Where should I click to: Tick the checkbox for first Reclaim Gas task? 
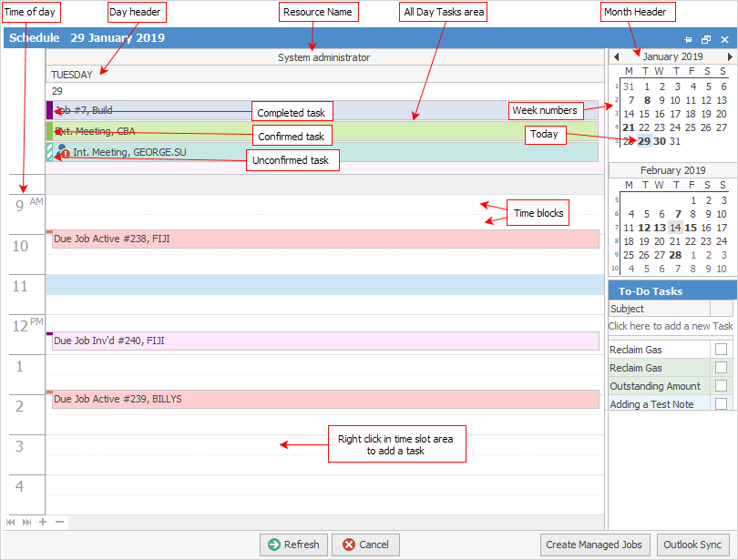click(721, 350)
